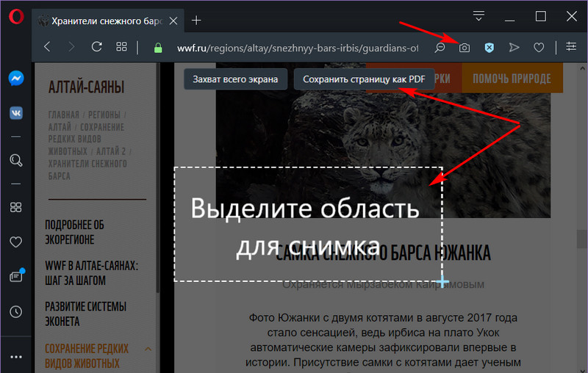Viewport: 588px width, 373px height.
Task: Open Развитие системы эконета link
Action: tap(85, 314)
